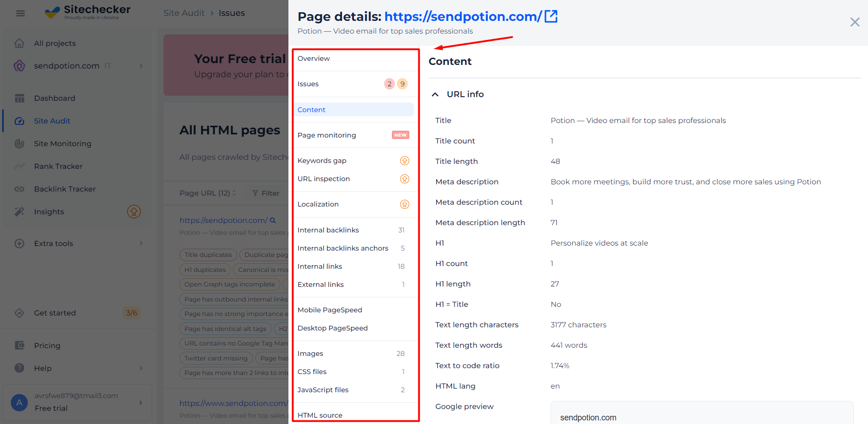Click the Insights wand icon

coord(20,212)
